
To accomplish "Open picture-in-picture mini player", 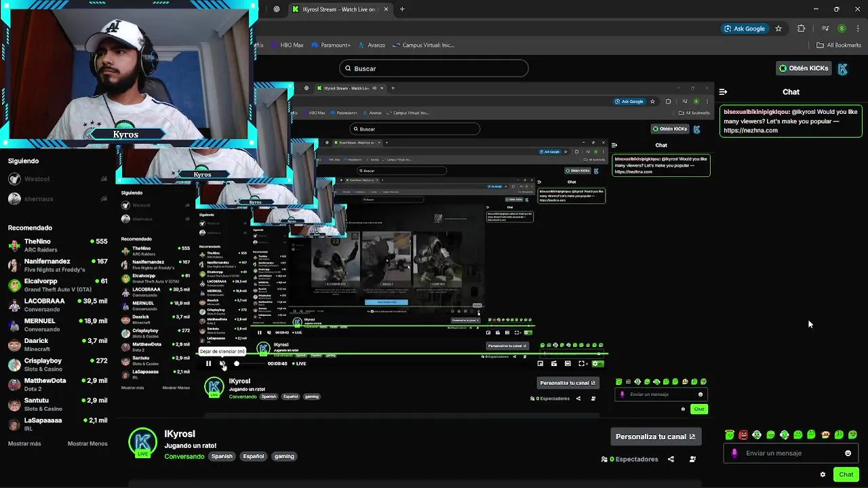I will [x=540, y=363].
